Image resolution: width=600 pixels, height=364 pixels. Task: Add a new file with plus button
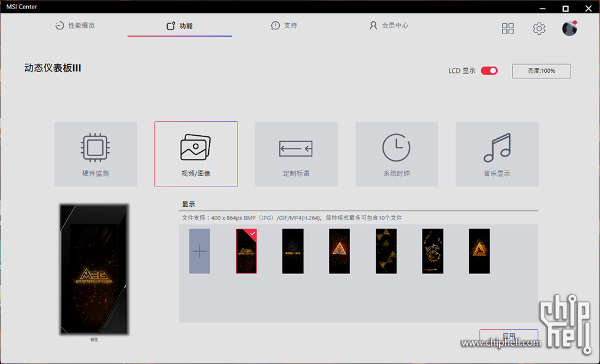coord(200,251)
